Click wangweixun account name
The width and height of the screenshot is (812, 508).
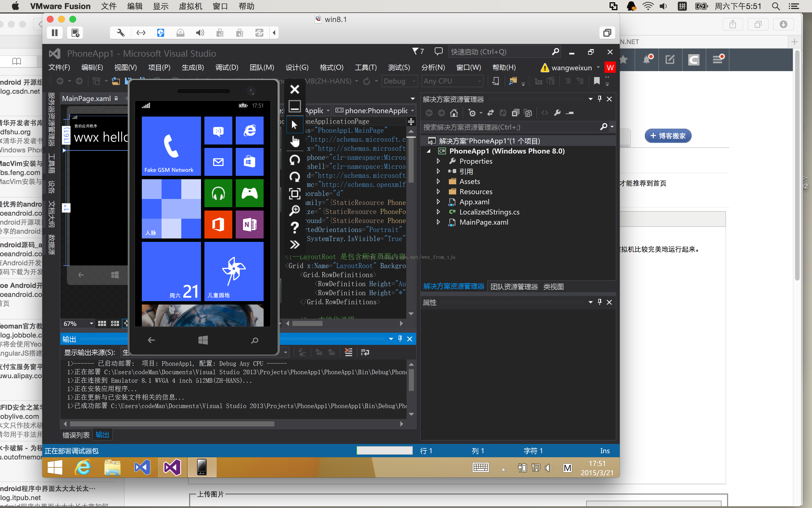[572, 67]
